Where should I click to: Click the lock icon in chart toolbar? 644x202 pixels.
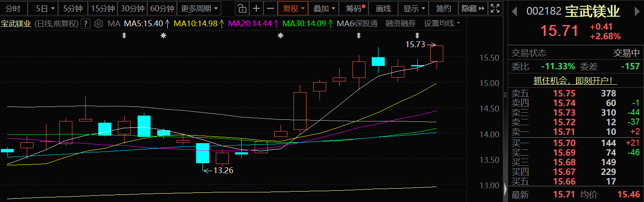241,8
